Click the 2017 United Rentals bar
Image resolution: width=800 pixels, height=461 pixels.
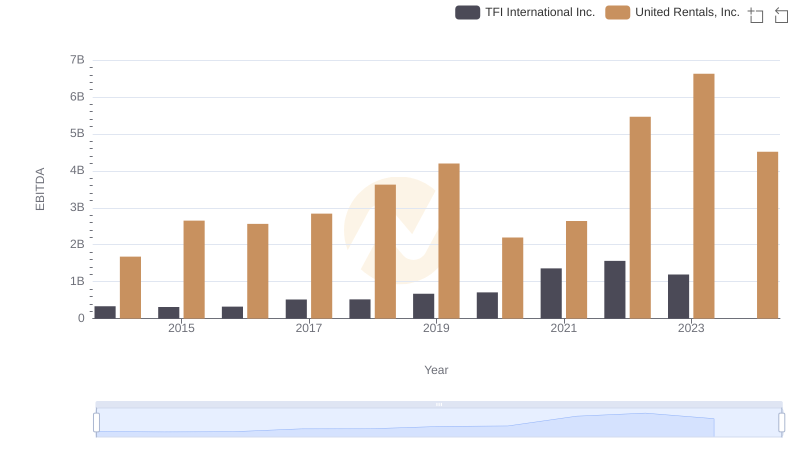pos(321,266)
